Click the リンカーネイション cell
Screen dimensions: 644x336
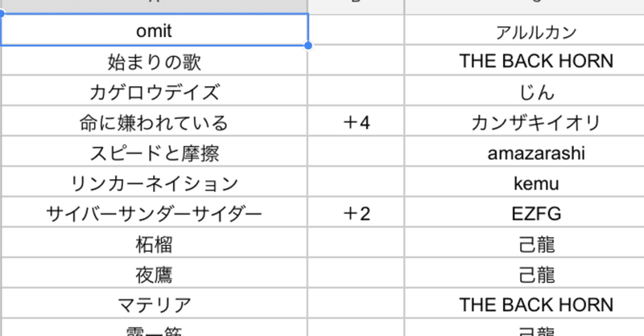coord(155,183)
